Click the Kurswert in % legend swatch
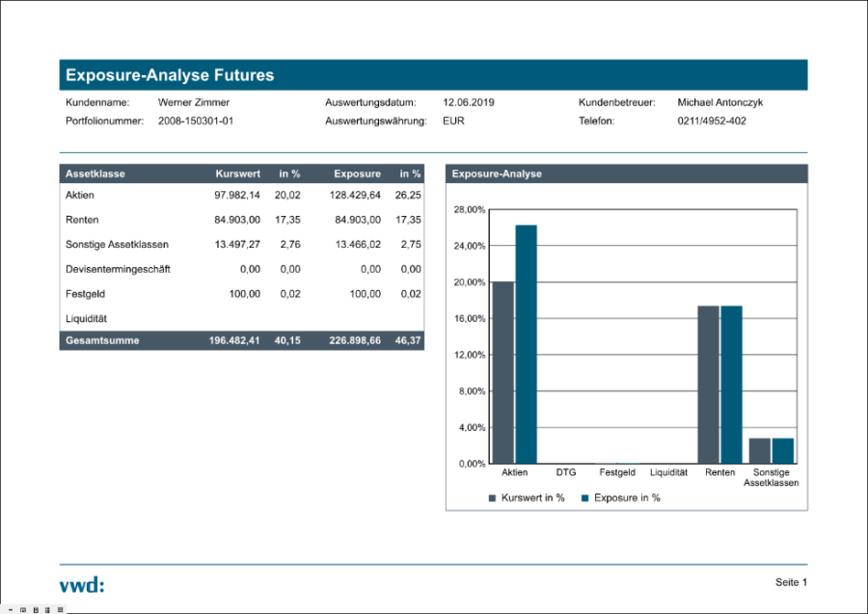The width and height of the screenshot is (868, 614). [492, 498]
